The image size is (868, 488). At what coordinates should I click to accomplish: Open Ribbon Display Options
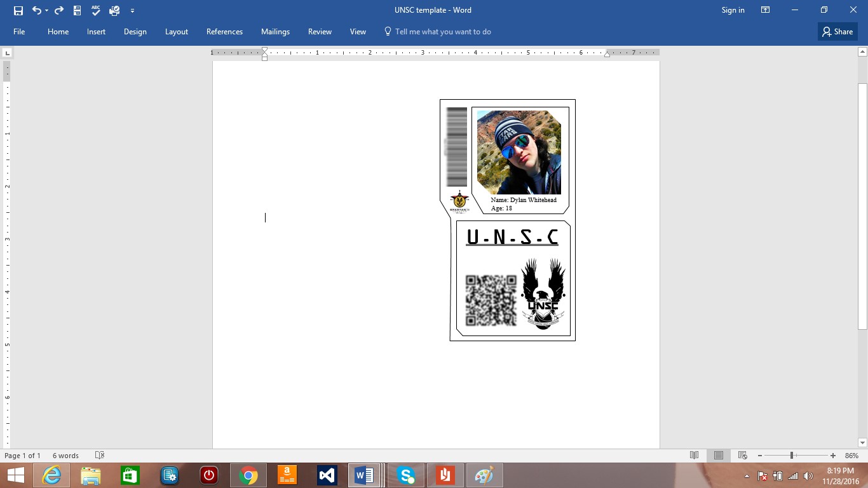tap(766, 10)
